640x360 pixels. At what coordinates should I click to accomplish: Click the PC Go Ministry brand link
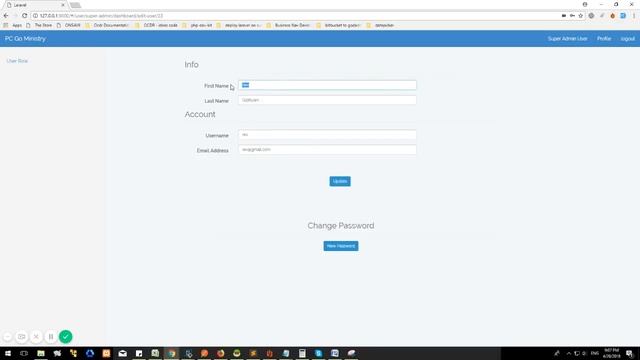(25, 39)
